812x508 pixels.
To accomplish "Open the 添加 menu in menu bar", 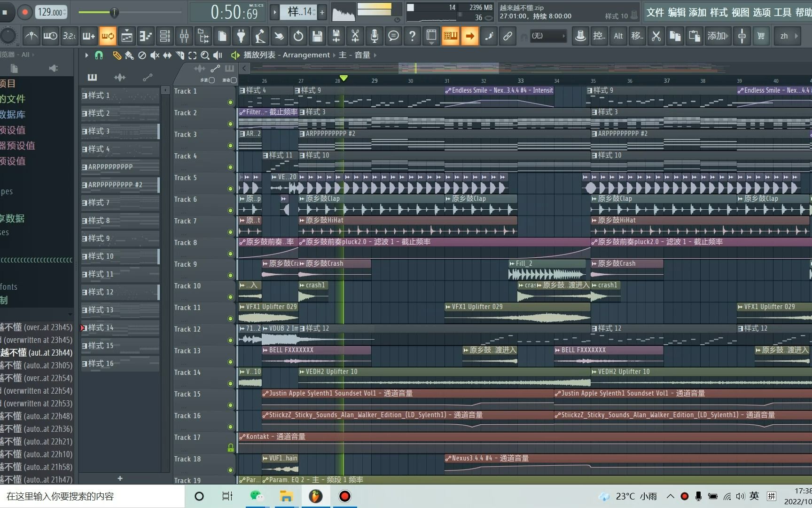I will pos(698,12).
